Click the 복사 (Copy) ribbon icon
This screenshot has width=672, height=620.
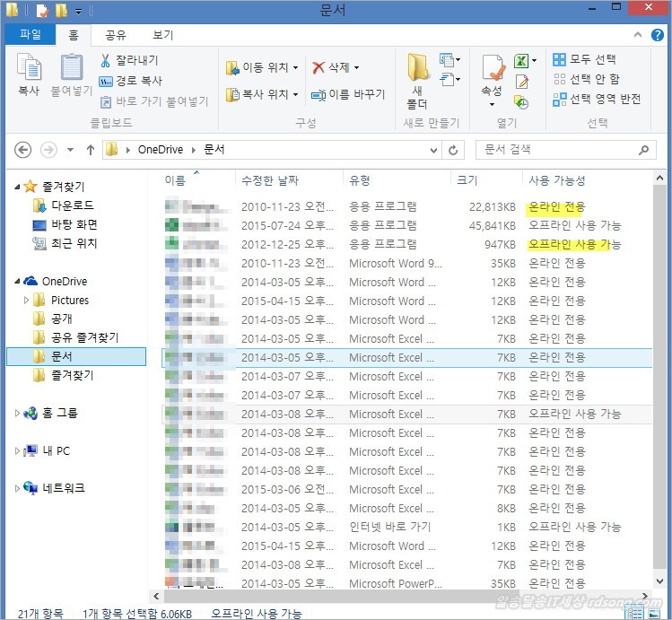tap(29, 74)
